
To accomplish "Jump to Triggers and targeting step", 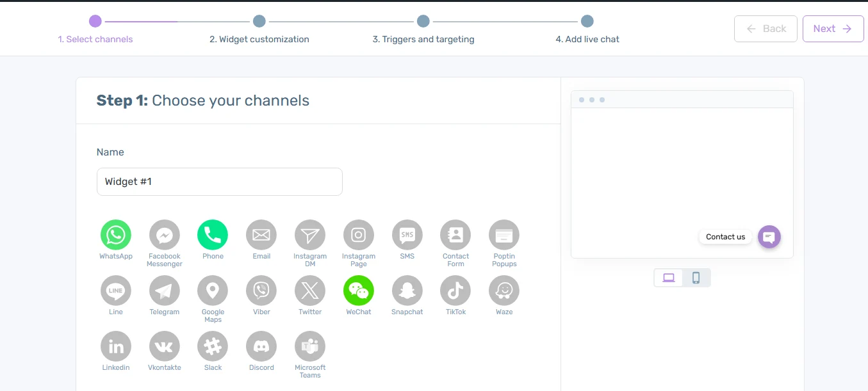I will [x=423, y=22].
